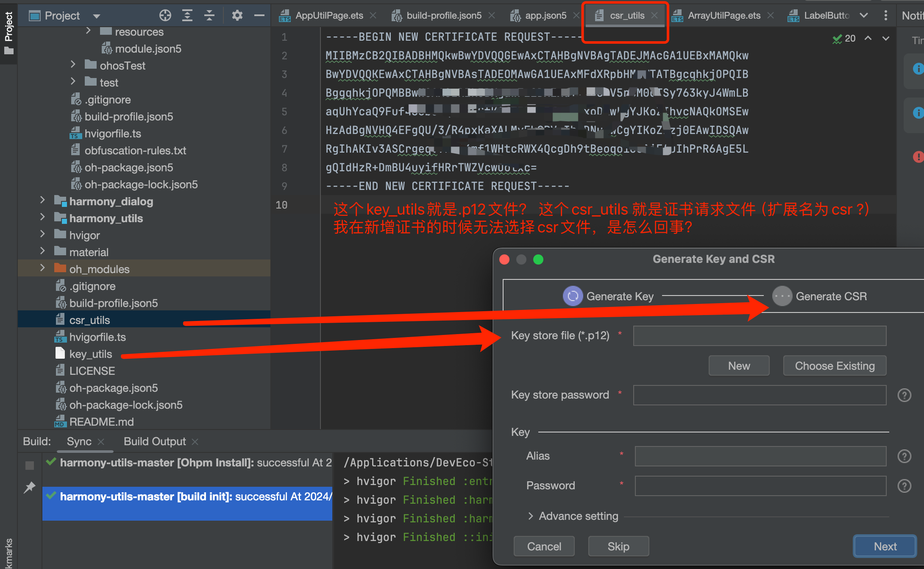Click Skip in Generate Key dialog

(618, 547)
